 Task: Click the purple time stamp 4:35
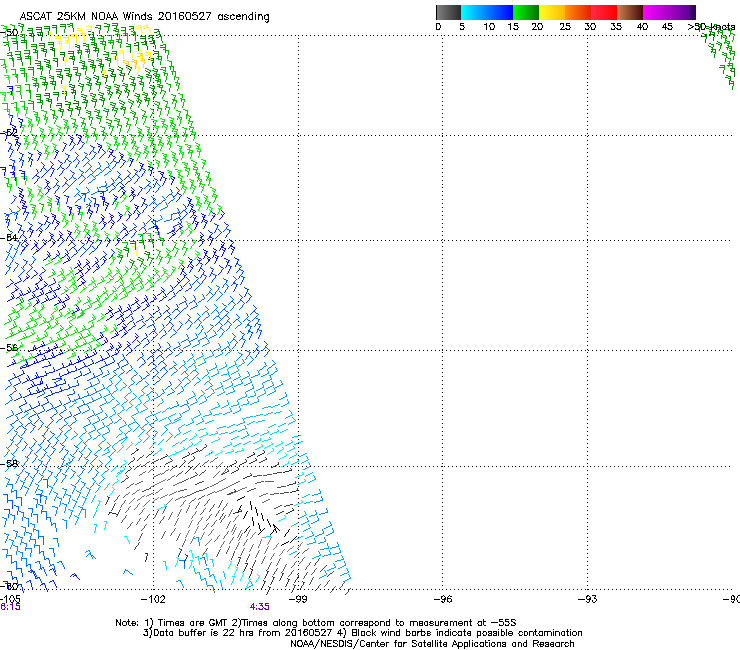(x=260, y=607)
